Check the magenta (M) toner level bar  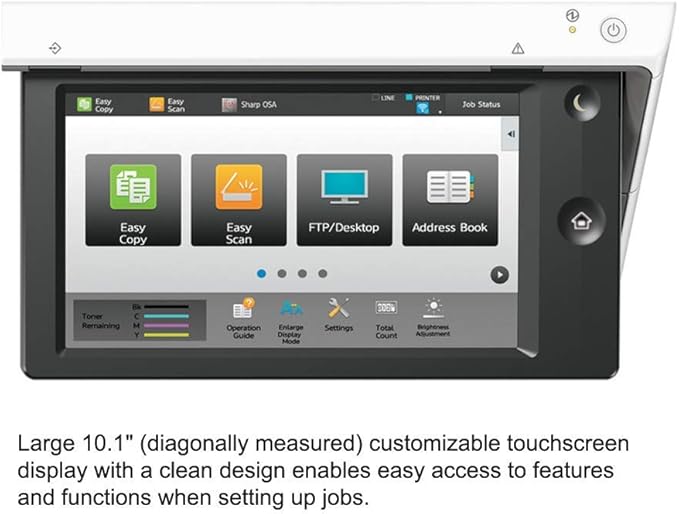tap(166, 325)
